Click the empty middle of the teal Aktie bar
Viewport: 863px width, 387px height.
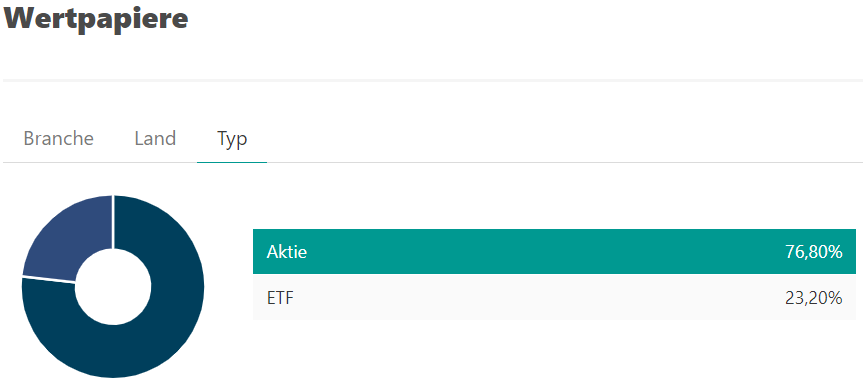click(545, 252)
